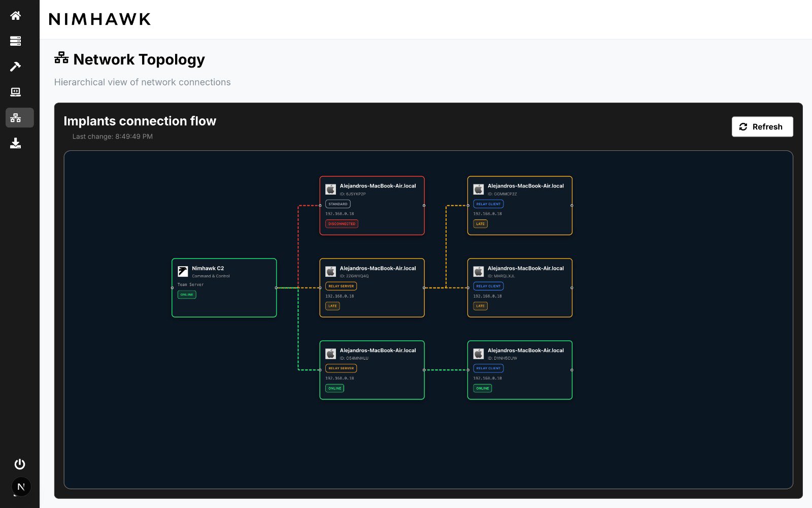Click the network topology icon beside the page title
Screen dimensions: 812x508
[x=61, y=58]
